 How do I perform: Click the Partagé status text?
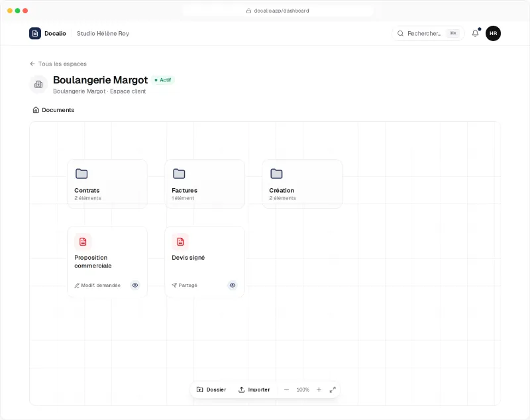pyautogui.click(x=187, y=286)
